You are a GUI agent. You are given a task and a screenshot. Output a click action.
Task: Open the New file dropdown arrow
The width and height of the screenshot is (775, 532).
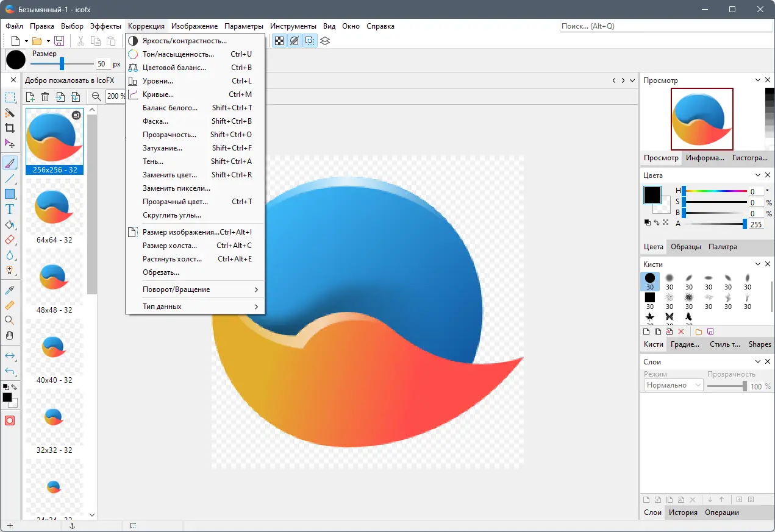(27, 41)
